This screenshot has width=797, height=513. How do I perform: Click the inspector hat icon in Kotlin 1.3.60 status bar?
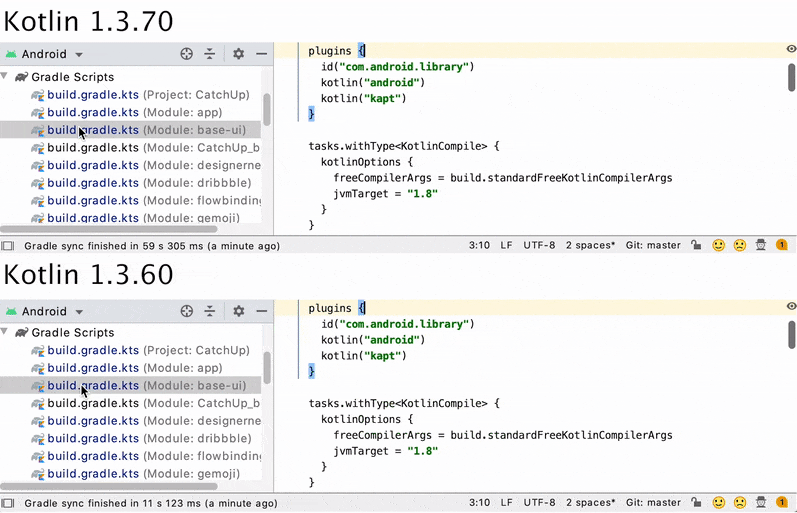[761, 503]
